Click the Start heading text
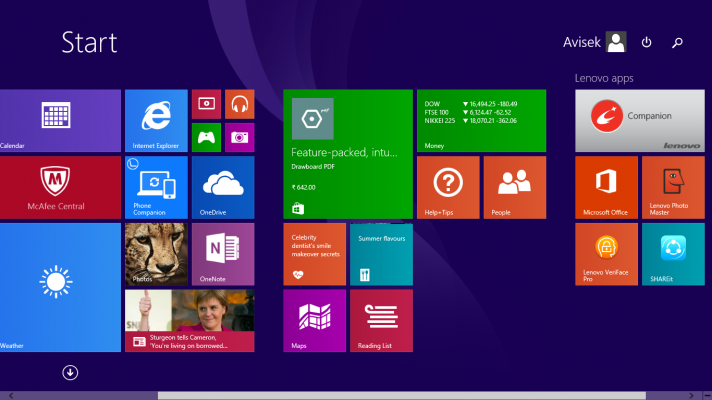This screenshot has width=712, height=400. tap(89, 43)
